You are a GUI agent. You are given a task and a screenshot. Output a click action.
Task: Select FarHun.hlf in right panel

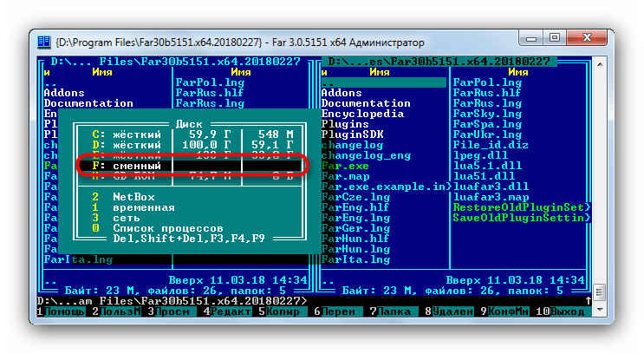tap(355, 239)
